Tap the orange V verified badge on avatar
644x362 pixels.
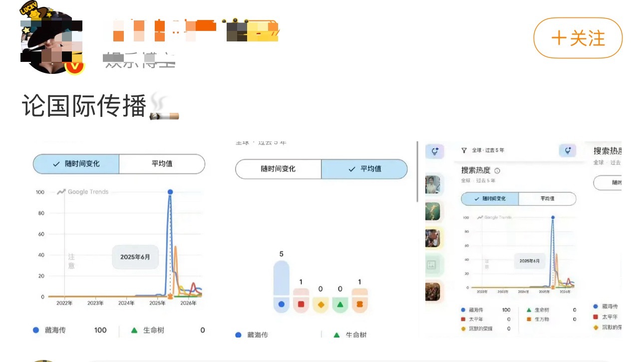(x=75, y=67)
